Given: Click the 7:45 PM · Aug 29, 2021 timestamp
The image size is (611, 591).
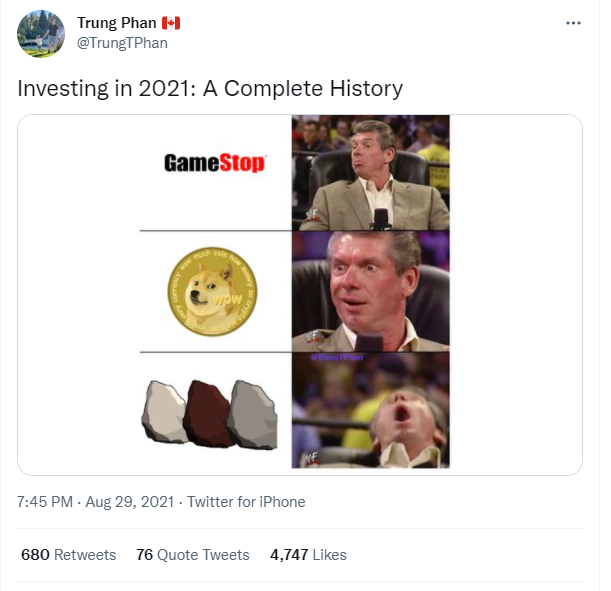Looking at the screenshot, I should [96, 502].
